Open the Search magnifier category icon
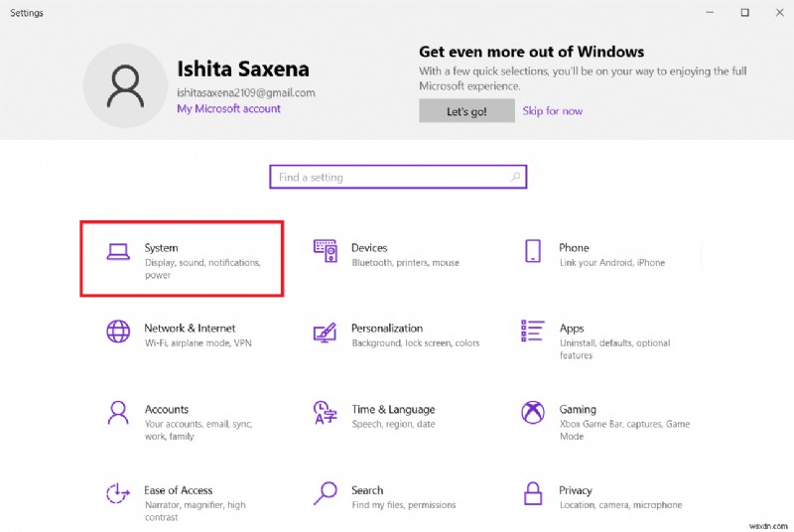794x532 pixels. (326, 493)
